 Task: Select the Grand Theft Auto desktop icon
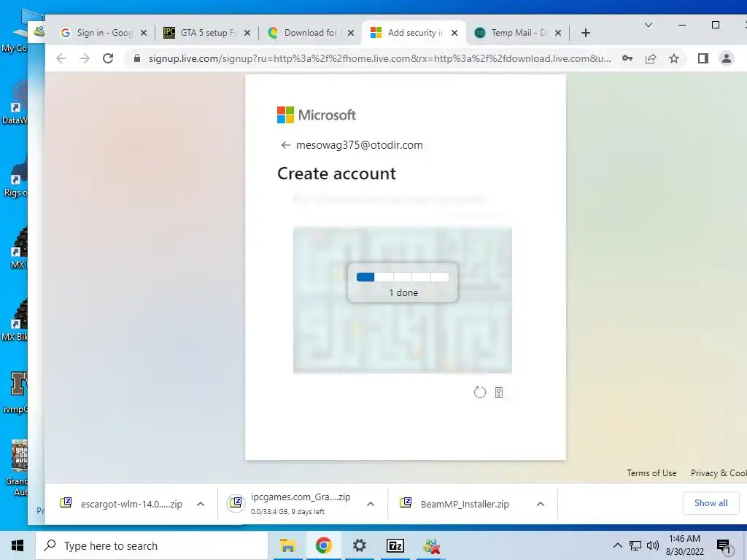18,467
